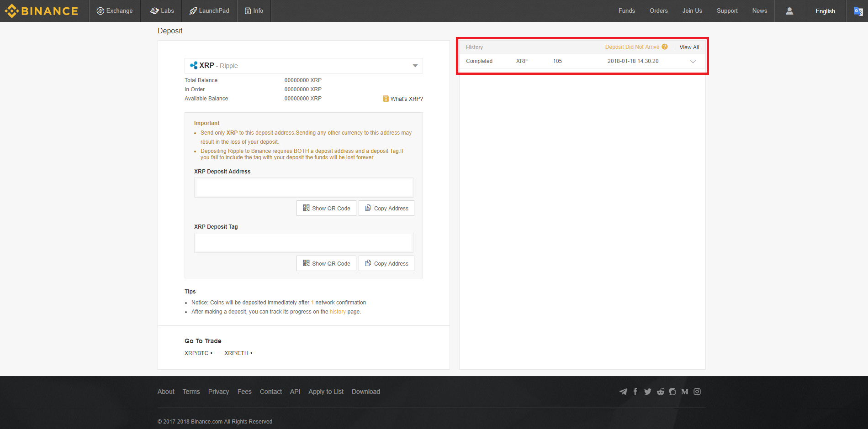
Task: Open the About footer link
Action: [x=166, y=392]
